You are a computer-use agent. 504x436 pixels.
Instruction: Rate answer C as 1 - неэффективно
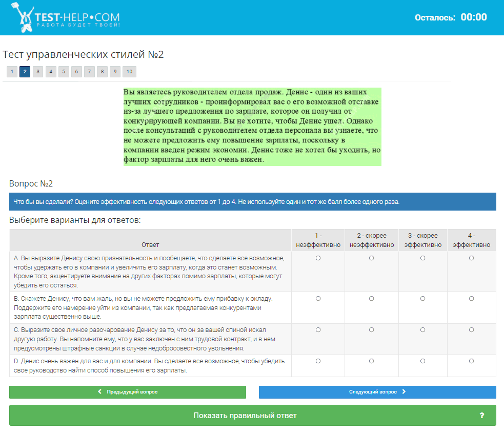pos(318,329)
